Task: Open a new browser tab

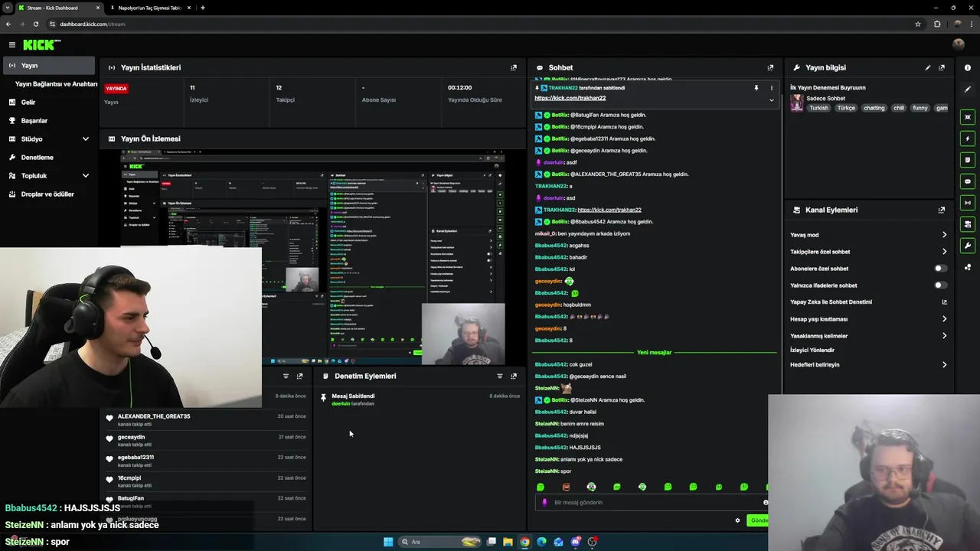Action: coord(203,8)
